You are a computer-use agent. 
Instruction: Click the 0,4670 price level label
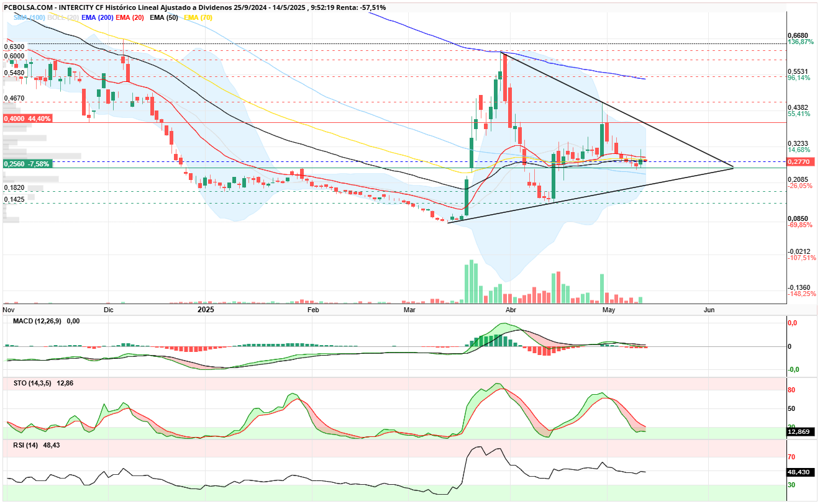14,98
